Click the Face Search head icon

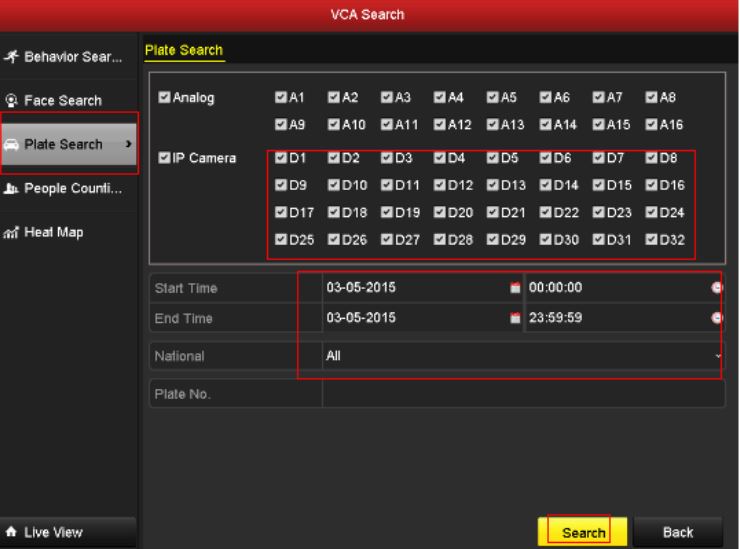[11, 101]
